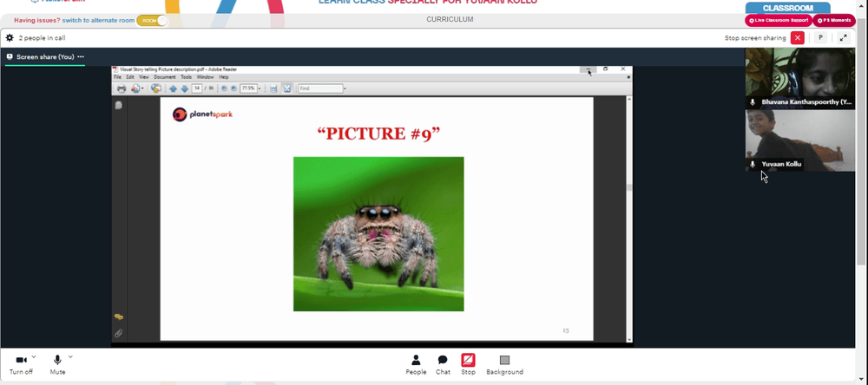The image size is (868, 385).
Task: Open the Attachments paperclip icon in sidebar
Action: point(118,334)
